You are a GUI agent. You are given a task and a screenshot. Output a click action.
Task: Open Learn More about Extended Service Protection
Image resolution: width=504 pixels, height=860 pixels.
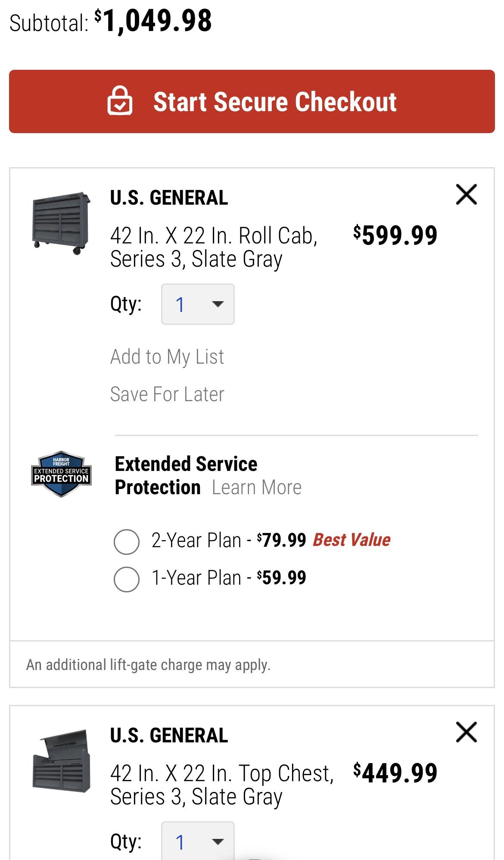tap(256, 487)
